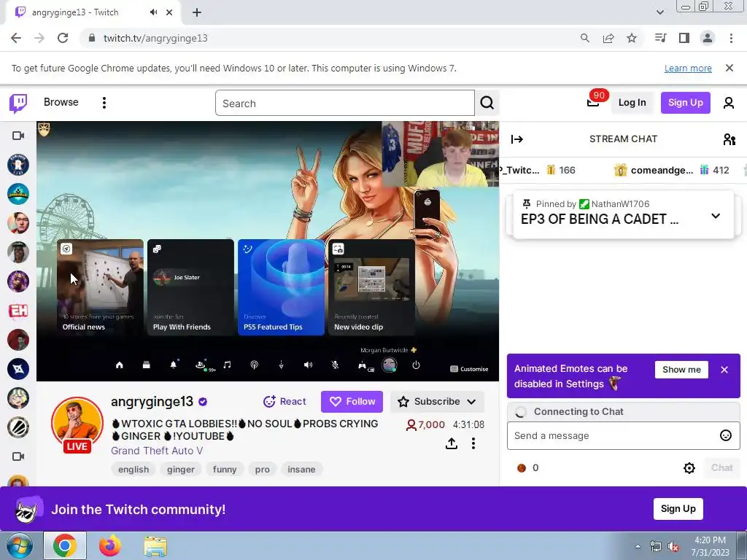
Task: Click the lower camera icon in left sidebar
Action: [x=18, y=456]
